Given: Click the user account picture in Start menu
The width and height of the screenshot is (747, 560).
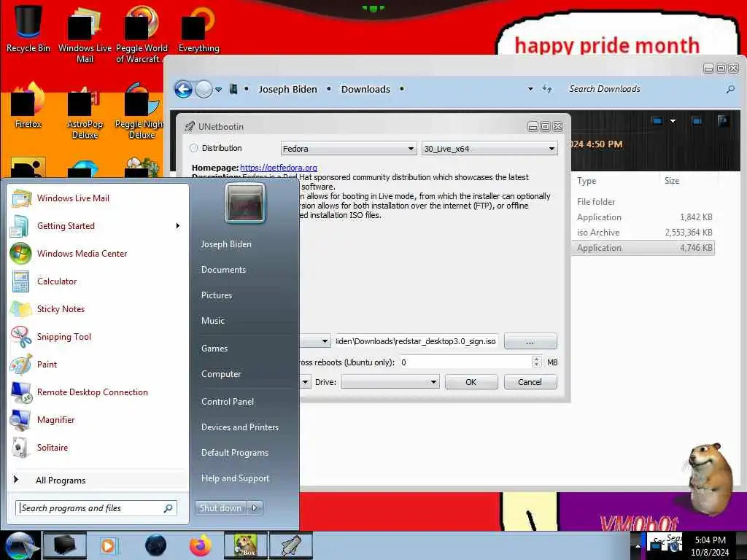Looking at the screenshot, I should 245,203.
